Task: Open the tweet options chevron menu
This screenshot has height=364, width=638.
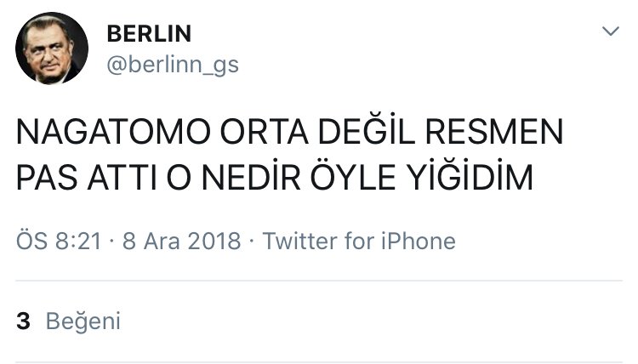Action: click(611, 32)
